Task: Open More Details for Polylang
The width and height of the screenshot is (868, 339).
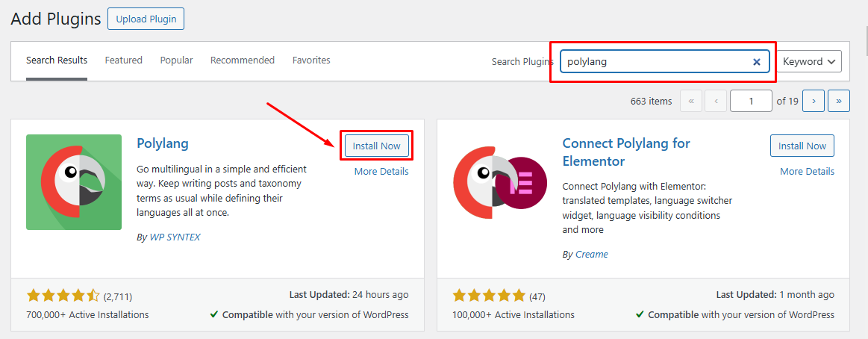Action: pos(381,171)
